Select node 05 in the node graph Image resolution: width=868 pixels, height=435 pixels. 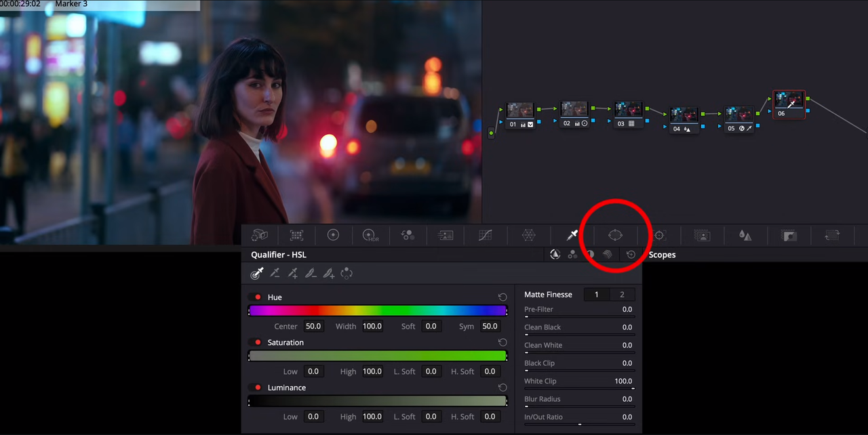point(738,119)
